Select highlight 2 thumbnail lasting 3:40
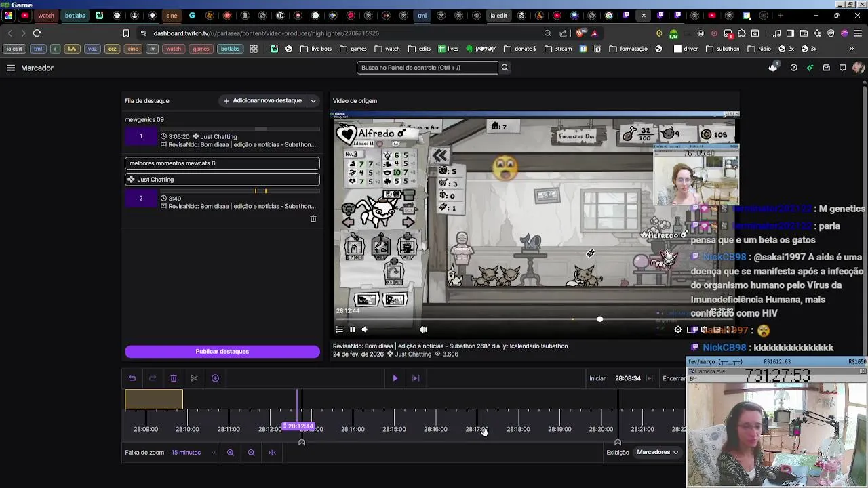This screenshot has height=488, width=868. pyautogui.click(x=141, y=199)
